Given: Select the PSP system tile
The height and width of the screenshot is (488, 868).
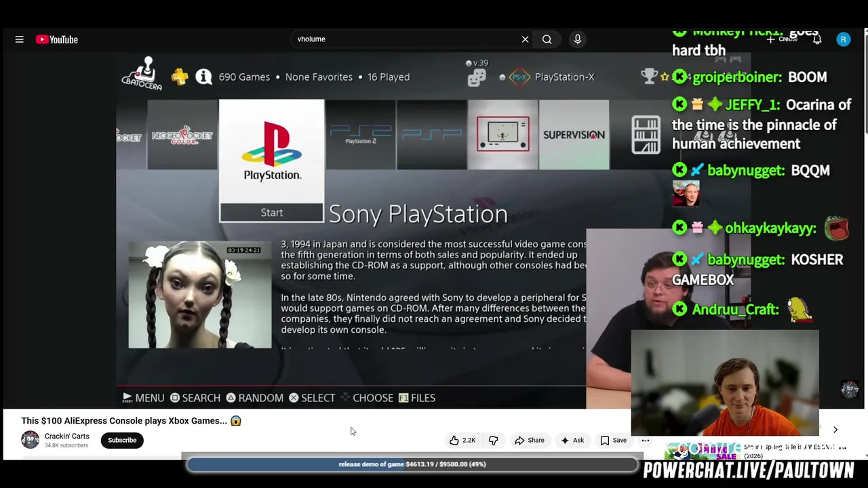Looking at the screenshot, I should (x=431, y=134).
